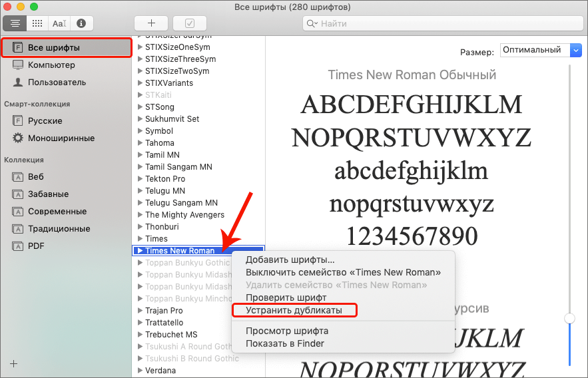Choose Устранить дубликаты in context menu
This screenshot has width=588, height=378.
pyautogui.click(x=294, y=310)
